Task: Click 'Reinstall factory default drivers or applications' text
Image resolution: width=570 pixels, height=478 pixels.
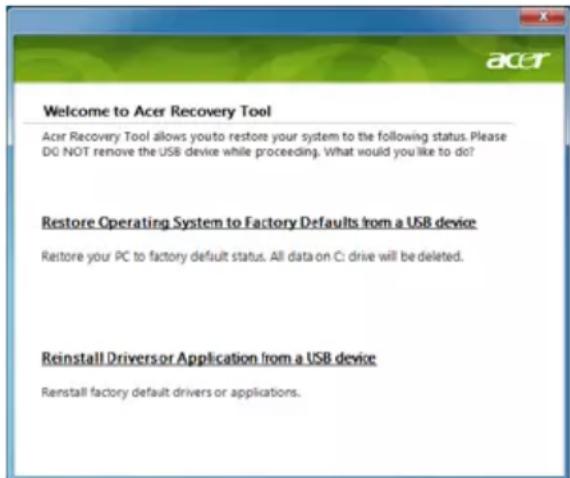Action: pos(171,393)
